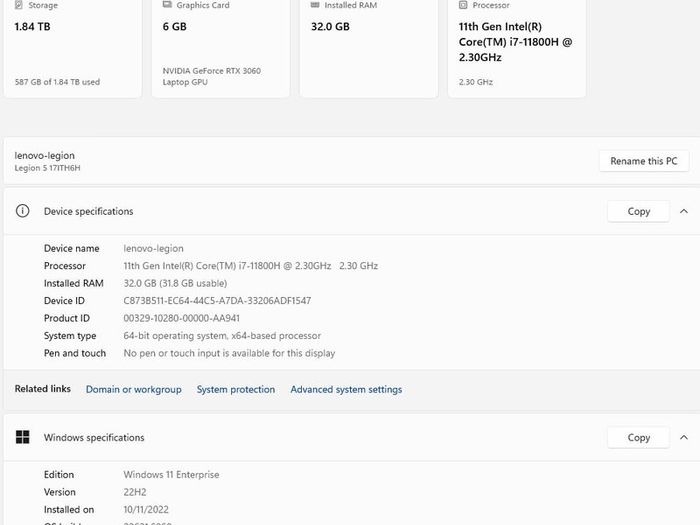Select the Processor value in Device specifications

[250, 266]
